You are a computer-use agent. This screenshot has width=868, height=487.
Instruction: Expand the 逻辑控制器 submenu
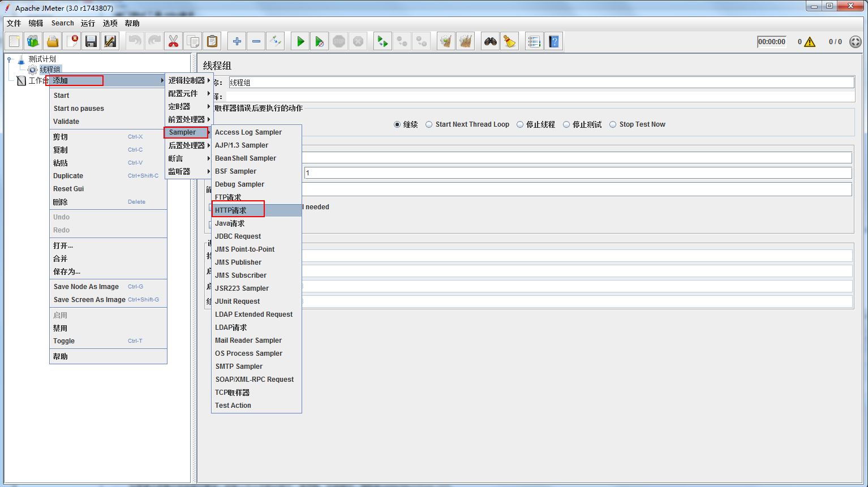(x=189, y=80)
